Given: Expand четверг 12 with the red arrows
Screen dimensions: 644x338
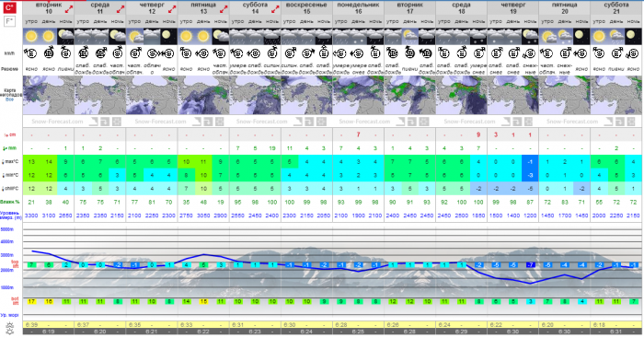Looking at the screenshot, I should [x=172, y=8].
